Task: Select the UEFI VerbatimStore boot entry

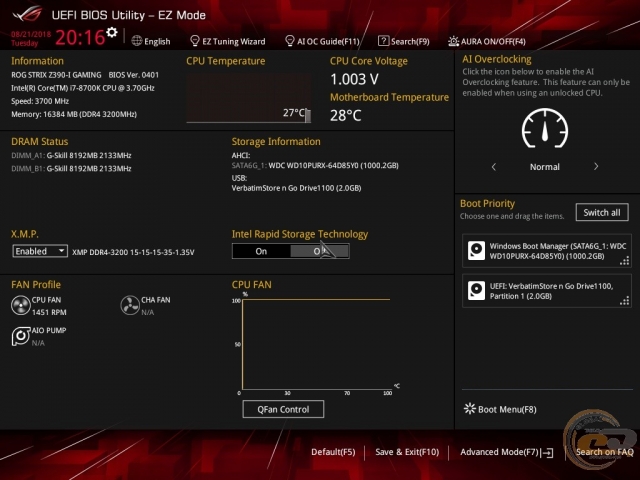Action: (547, 291)
